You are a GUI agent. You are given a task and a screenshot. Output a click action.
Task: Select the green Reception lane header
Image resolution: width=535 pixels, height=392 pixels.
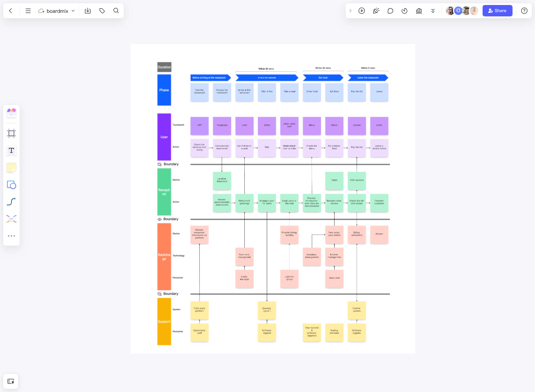pyautogui.click(x=164, y=192)
